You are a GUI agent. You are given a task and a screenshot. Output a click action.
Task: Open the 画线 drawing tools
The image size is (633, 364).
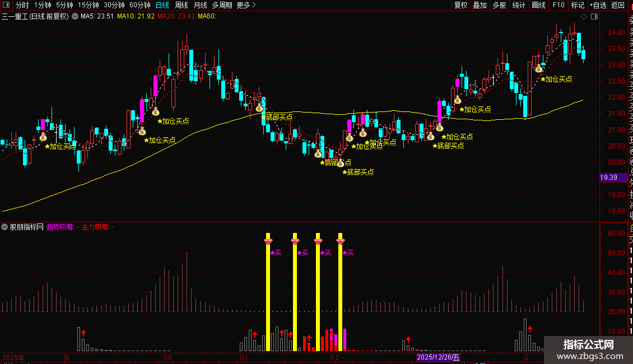pos(538,5)
